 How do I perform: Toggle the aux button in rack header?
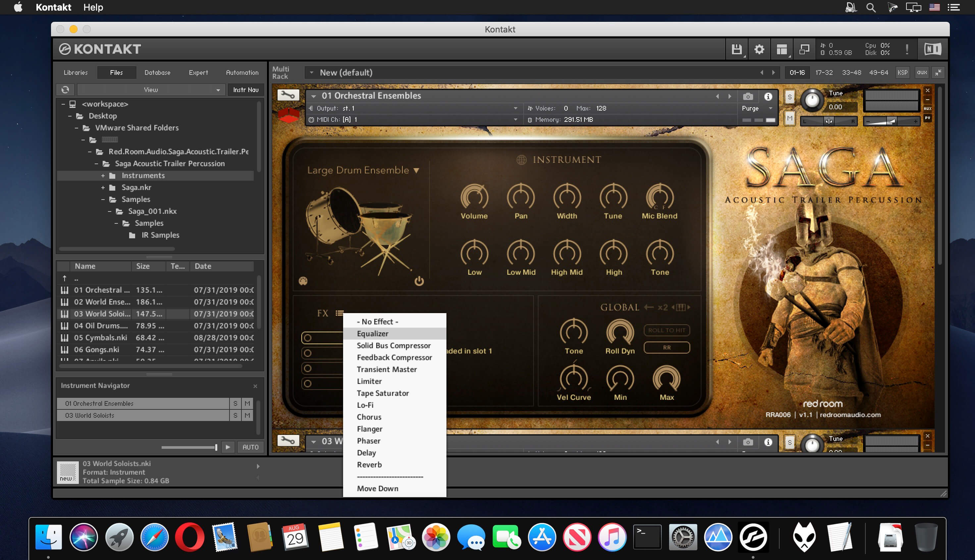pos(922,72)
